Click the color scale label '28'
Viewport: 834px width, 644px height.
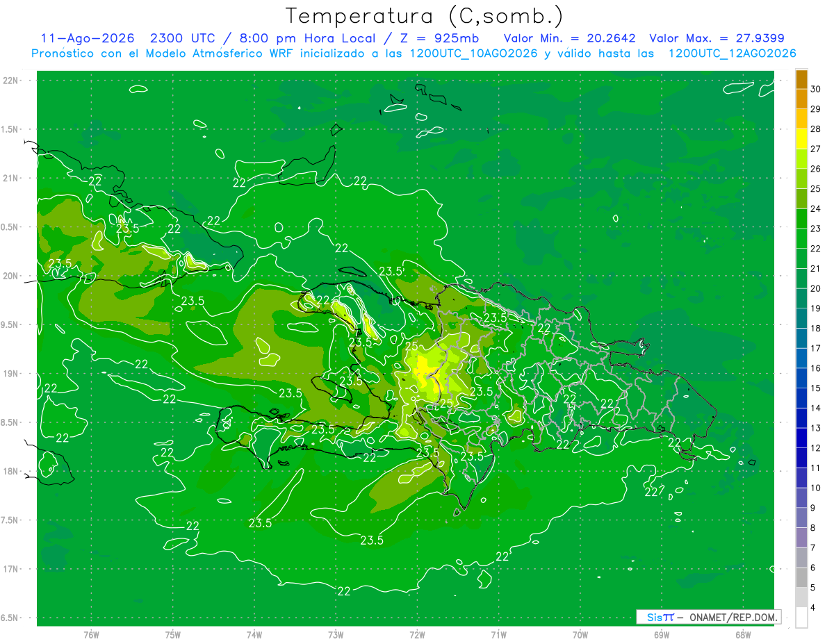(x=816, y=129)
